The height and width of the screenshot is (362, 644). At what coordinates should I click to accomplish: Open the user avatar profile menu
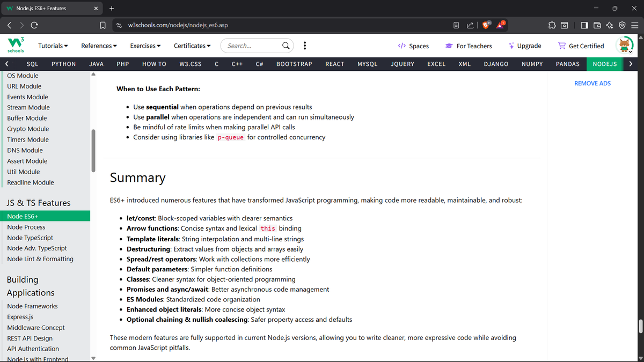[625, 46]
